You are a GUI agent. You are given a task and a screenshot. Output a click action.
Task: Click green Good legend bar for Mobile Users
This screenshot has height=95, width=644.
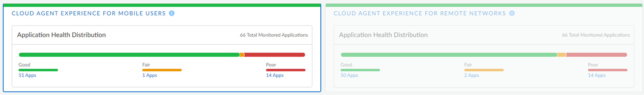[38, 70]
